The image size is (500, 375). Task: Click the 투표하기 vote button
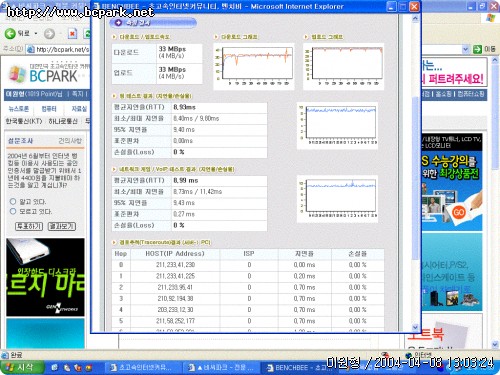29,226
